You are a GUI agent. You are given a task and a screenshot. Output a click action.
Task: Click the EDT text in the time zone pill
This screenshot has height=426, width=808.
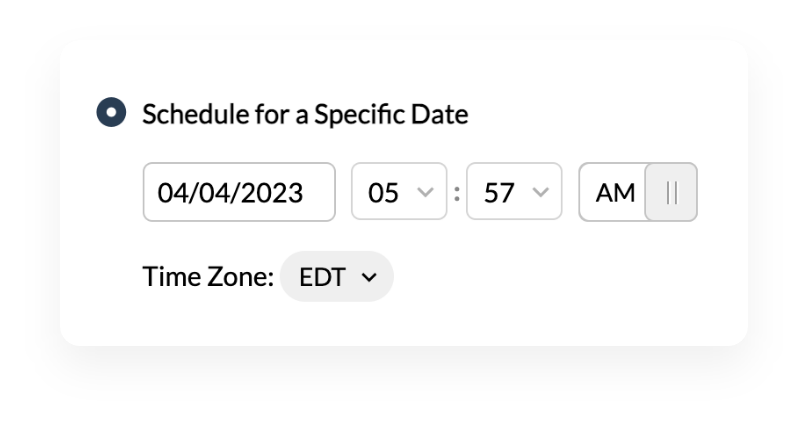click(x=323, y=278)
